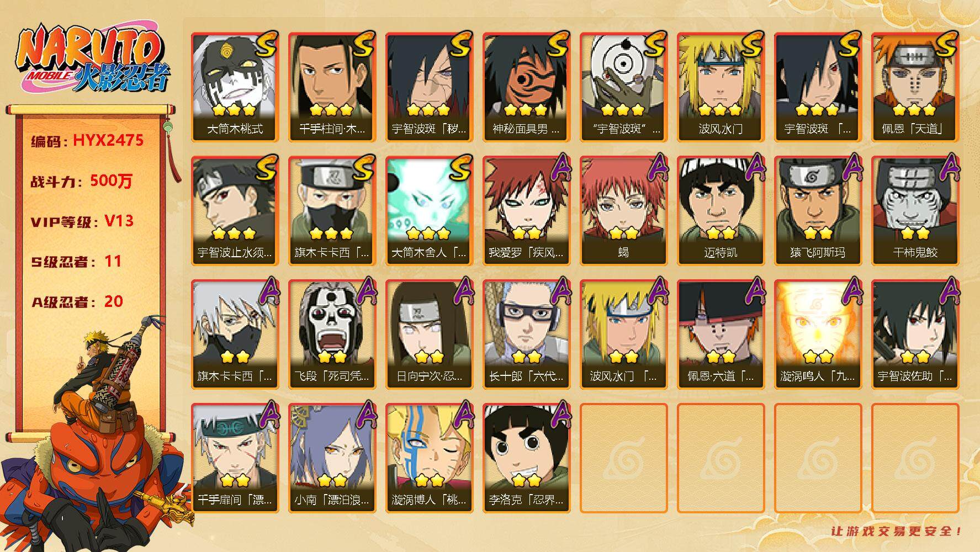Select the 蝎 A-rank ninja card
Screen dimensions: 980x552
coord(623,211)
